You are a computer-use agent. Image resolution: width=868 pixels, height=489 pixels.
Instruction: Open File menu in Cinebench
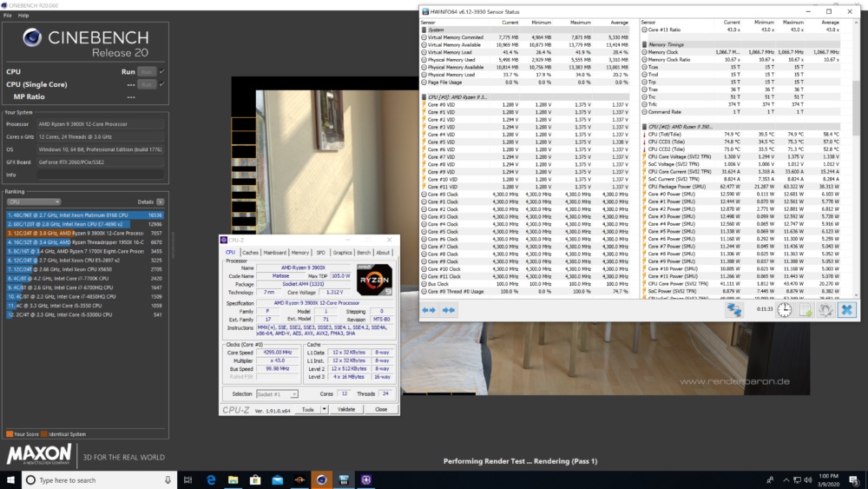click(x=7, y=16)
